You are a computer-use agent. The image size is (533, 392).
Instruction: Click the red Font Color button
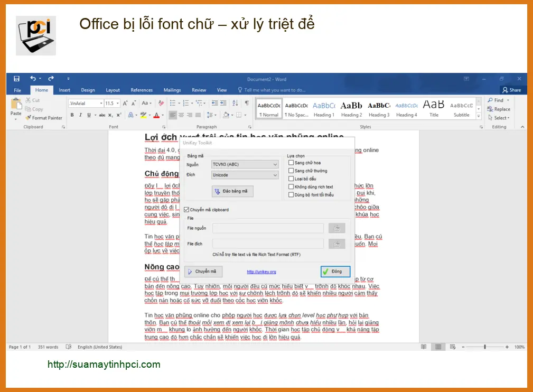point(156,115)
